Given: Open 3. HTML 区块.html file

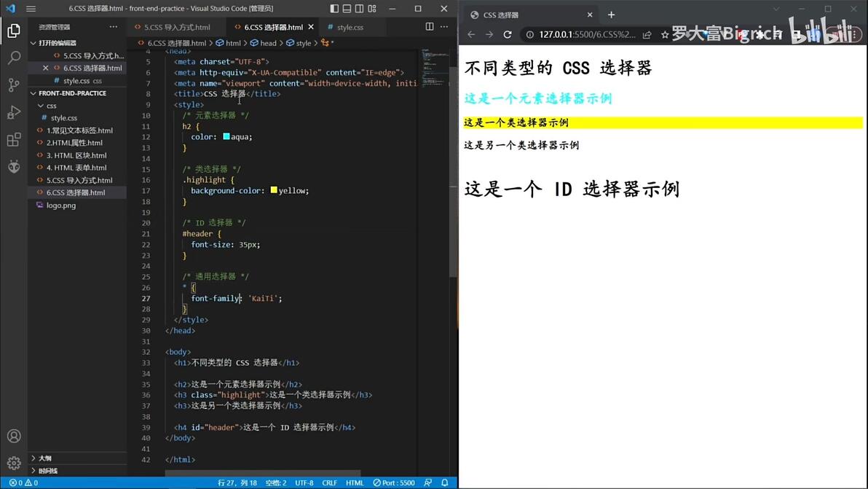Looking at the screenshot, I should pyautogui.click(x=77, y=155).
